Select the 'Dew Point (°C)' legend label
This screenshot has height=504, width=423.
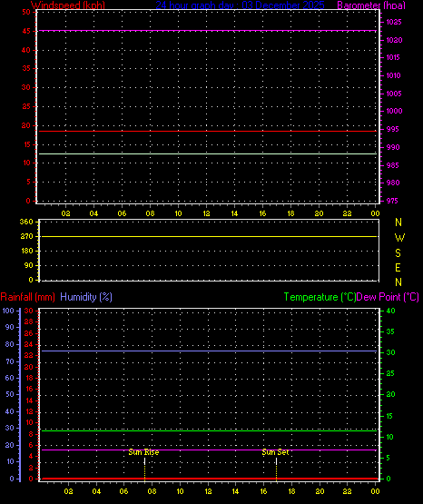click(388, 297)
